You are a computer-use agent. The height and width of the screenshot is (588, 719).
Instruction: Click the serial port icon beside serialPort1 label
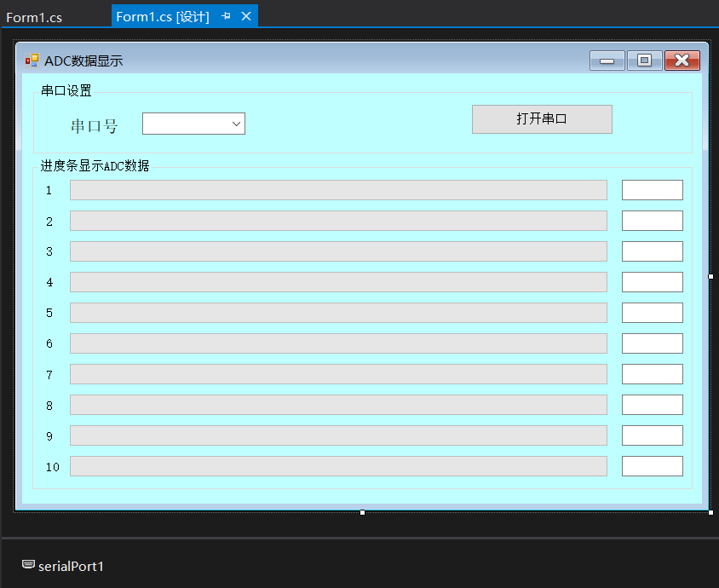(x=28, y=564)
